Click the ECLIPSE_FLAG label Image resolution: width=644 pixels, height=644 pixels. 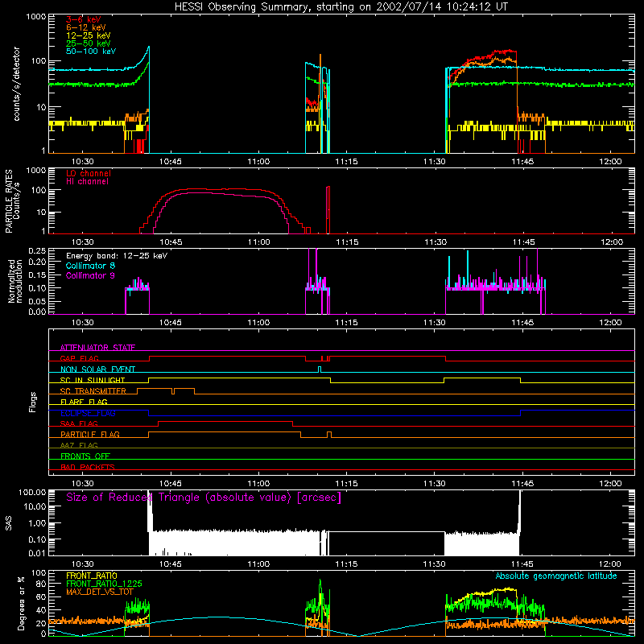coord(88,413)
